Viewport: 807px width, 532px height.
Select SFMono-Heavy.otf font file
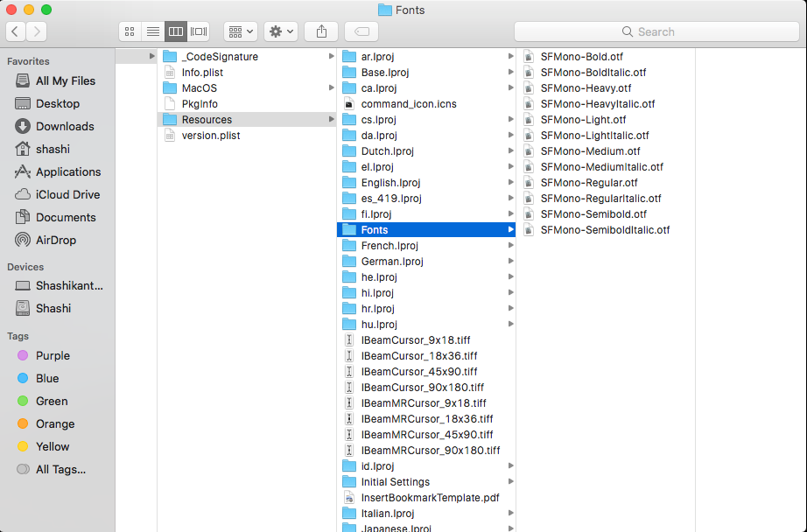[x=606, y=88]
